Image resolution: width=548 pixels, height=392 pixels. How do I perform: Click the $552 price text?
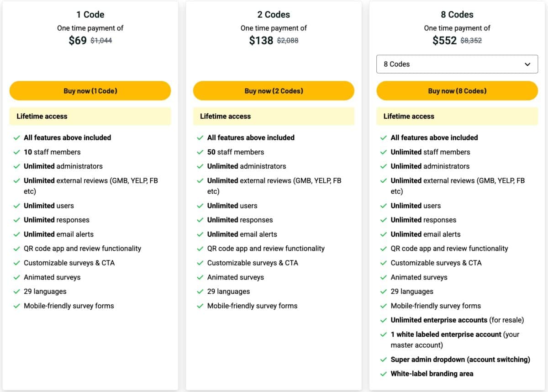(444, 41)
